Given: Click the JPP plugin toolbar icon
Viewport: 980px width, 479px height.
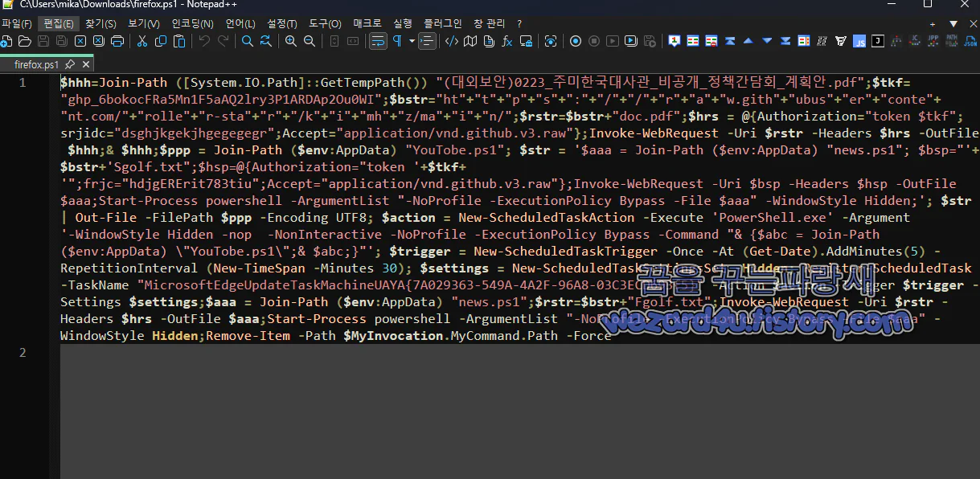Looking at the screenshot, I should click(x=933, y=41).
